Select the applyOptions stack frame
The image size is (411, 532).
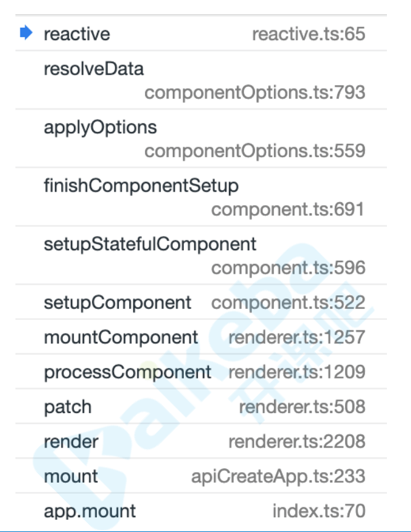coord(201,139)
